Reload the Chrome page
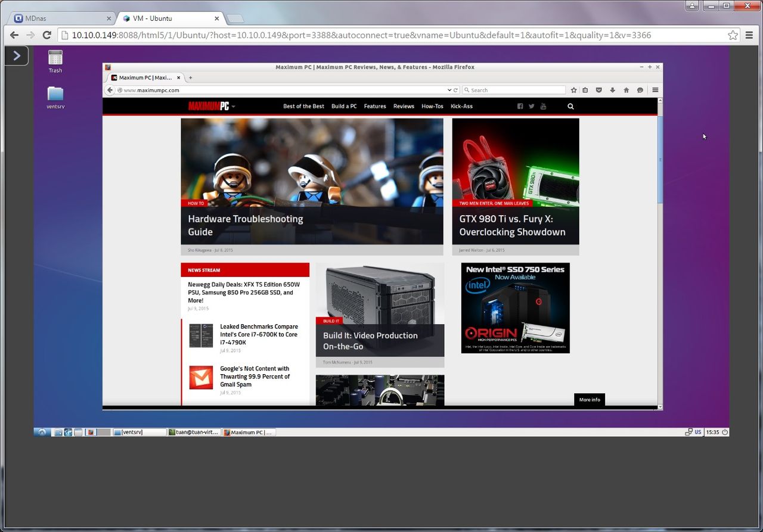763x532 pixels. pyautogui.click(x=46, y=35)
